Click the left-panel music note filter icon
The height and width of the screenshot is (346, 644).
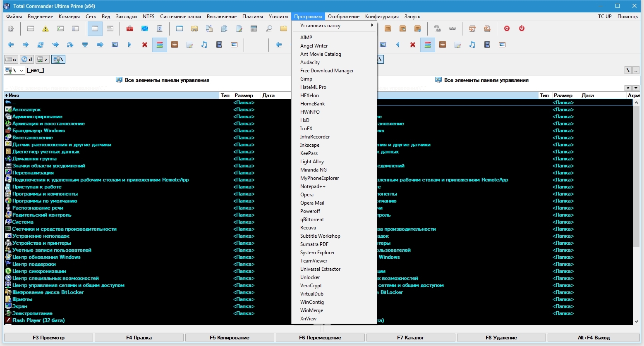pyautogui.click(x=204, y=45)
